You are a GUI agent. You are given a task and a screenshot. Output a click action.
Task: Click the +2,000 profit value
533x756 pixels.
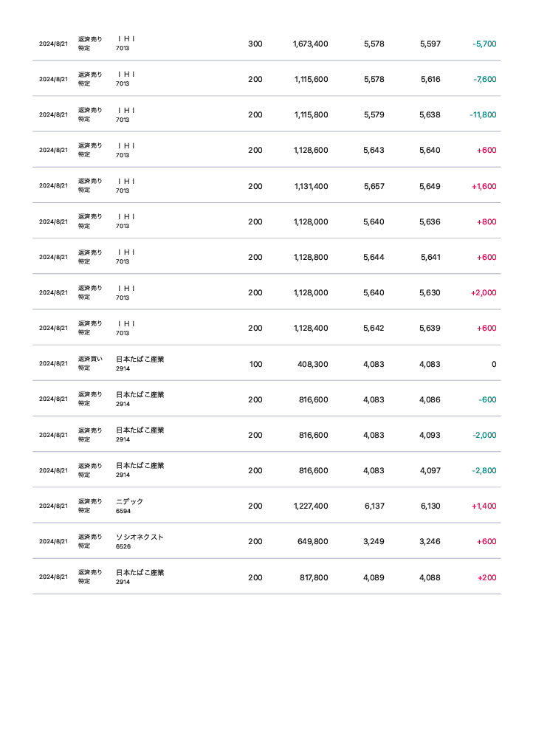(x=484, y=292)
